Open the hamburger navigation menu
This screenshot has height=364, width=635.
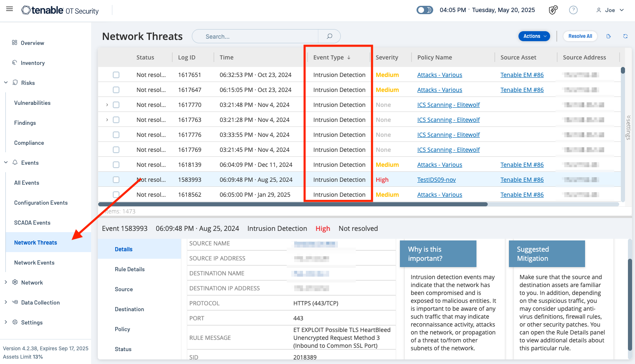coord(10,9)
